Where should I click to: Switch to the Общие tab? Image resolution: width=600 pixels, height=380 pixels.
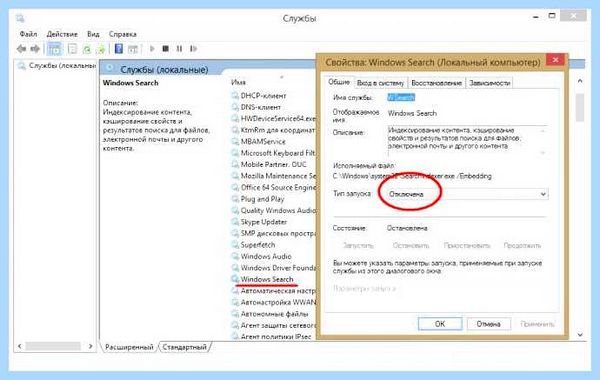pyautogui.click(x=339, y=82)
